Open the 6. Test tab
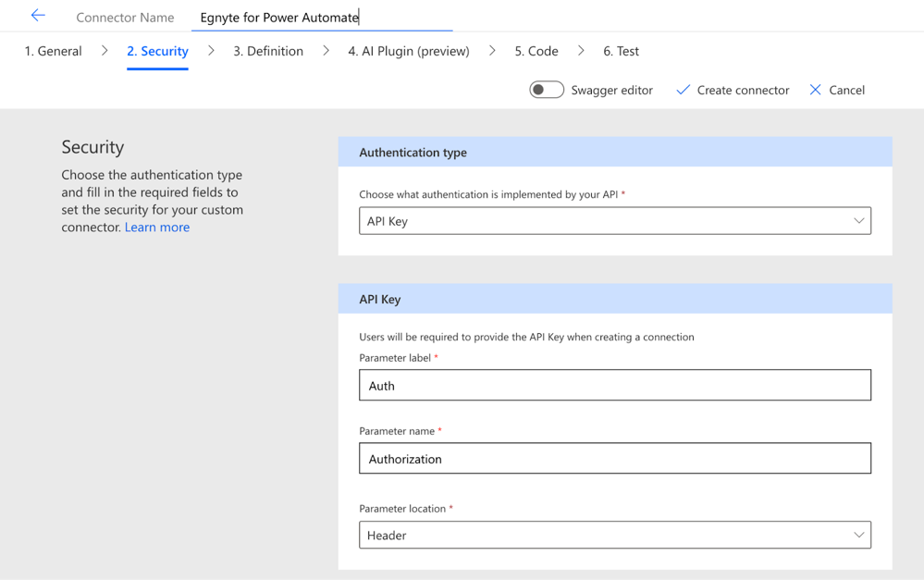This screenshot has height=580, width=924. point(621,51)
